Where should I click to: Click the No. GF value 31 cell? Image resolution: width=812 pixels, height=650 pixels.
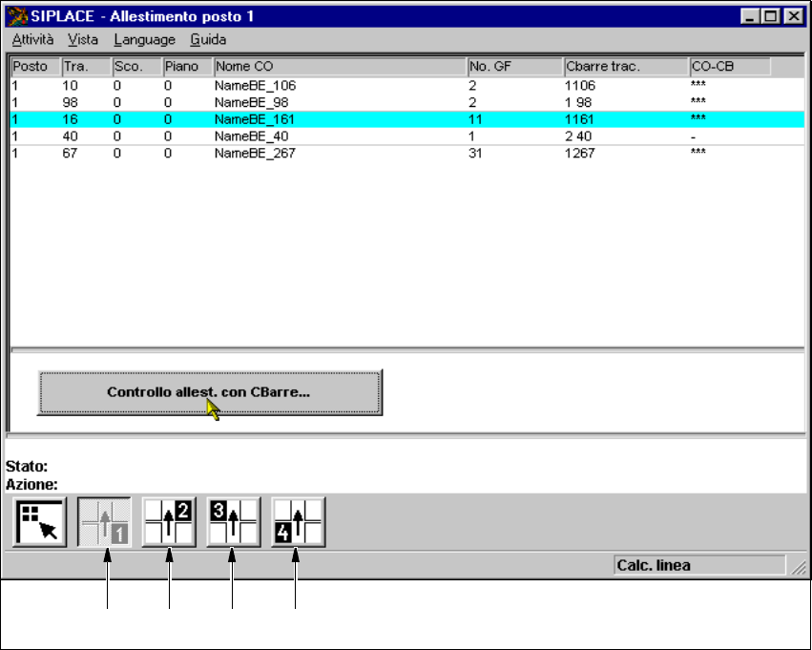pyautogui.click(x=475, y=154)
